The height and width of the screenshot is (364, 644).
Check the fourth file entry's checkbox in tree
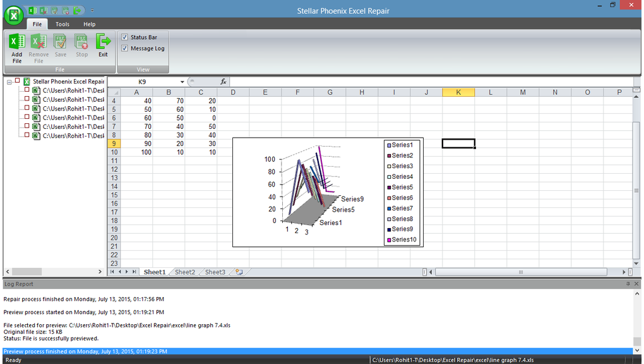coord(27,117)
